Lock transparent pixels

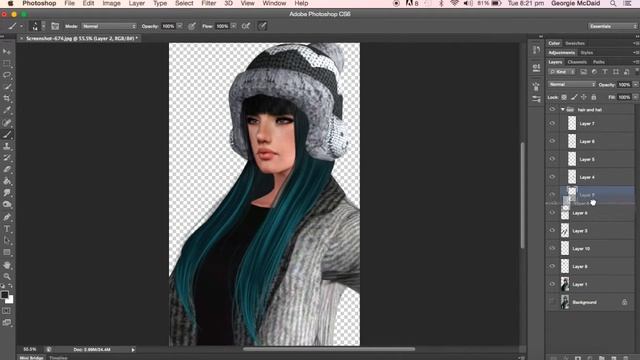(x=564, y=97)
